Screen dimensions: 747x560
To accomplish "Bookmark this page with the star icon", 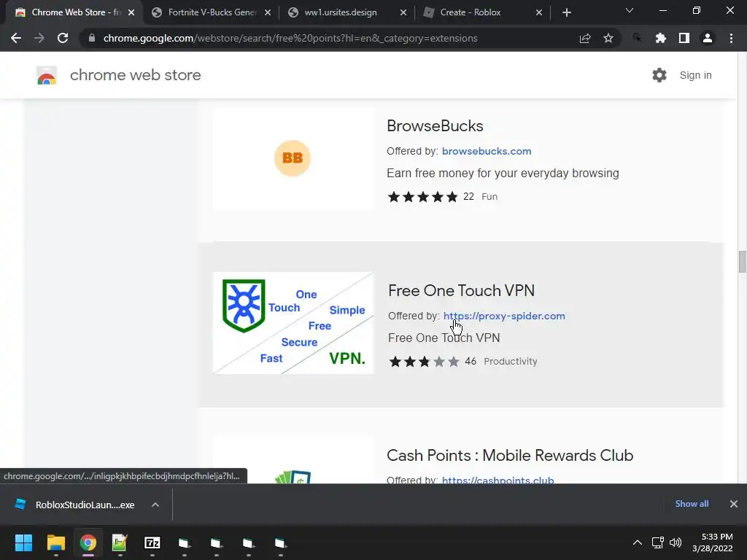I will point(608,38).
